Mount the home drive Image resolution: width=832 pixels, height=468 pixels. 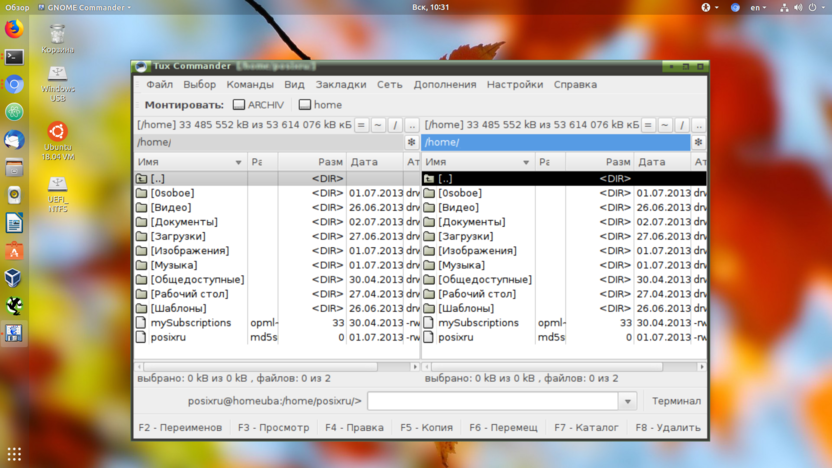(x=320, y=105)
